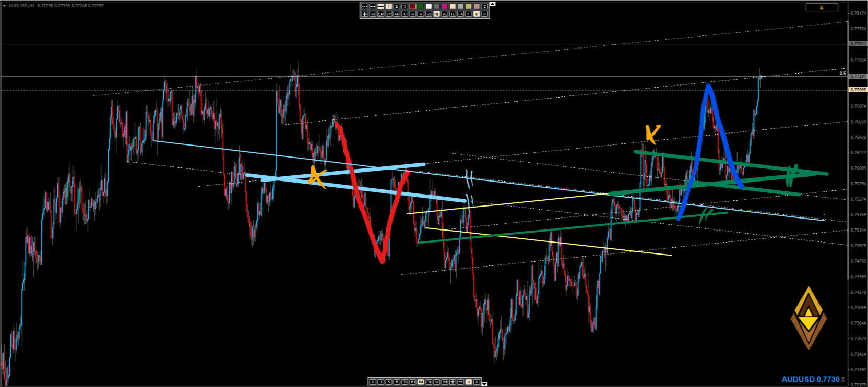Viewport: 868px width, 387px height.
Task: Expand the bottom timeframe toolbar with the down arrow
Action: pyautogui.click(x=484, y=384)
